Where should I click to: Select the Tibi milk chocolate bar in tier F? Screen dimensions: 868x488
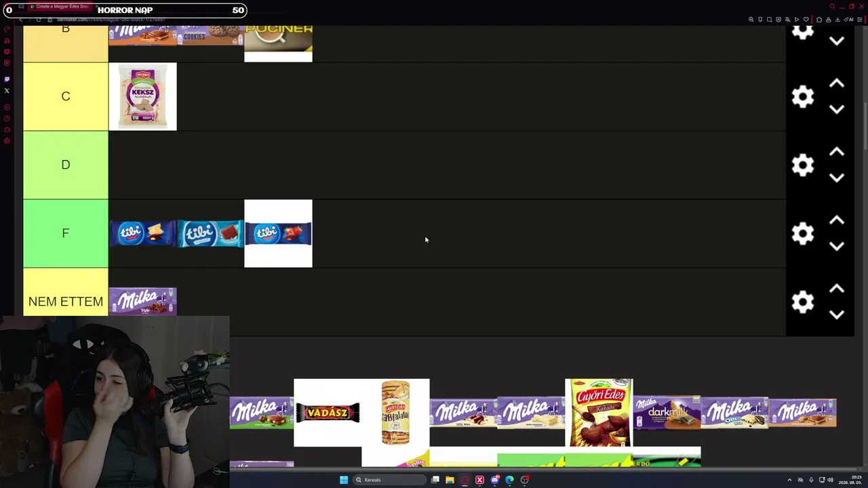point(210,233)
